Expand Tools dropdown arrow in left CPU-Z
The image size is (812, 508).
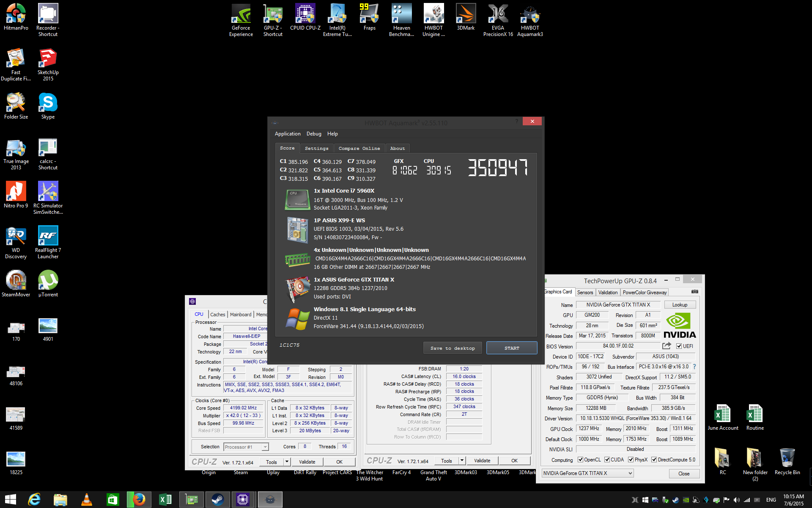pos(287,462)
